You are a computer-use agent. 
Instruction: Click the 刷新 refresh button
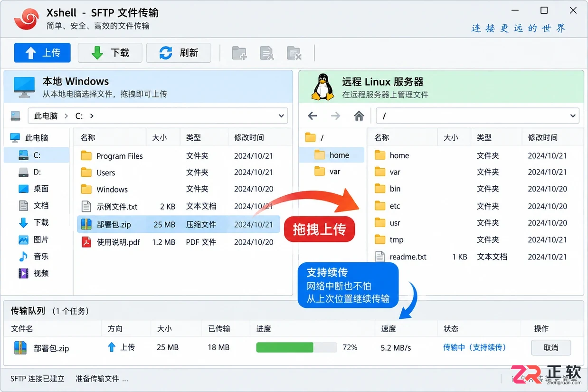tap(179, 53)
